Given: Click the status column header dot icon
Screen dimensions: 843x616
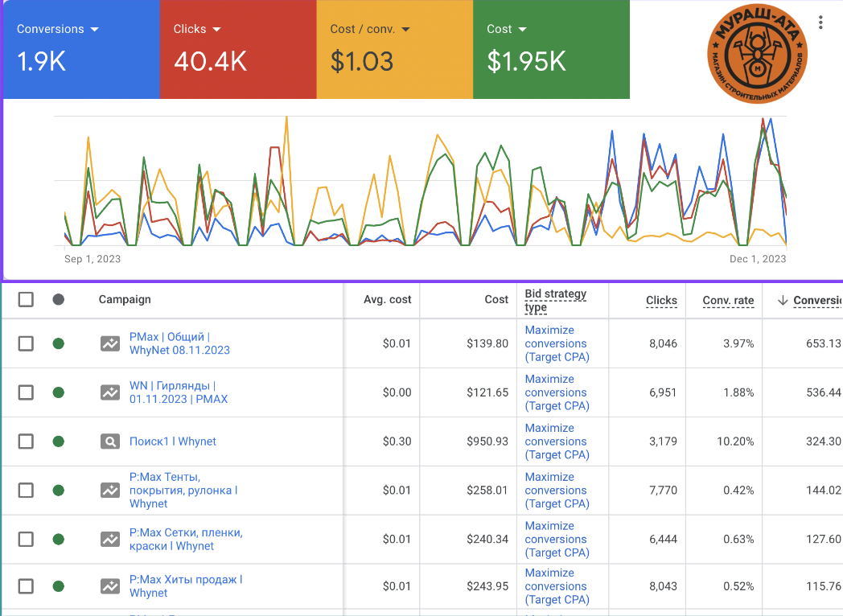Looking at the screenshot, I should [x=58, y=300].
